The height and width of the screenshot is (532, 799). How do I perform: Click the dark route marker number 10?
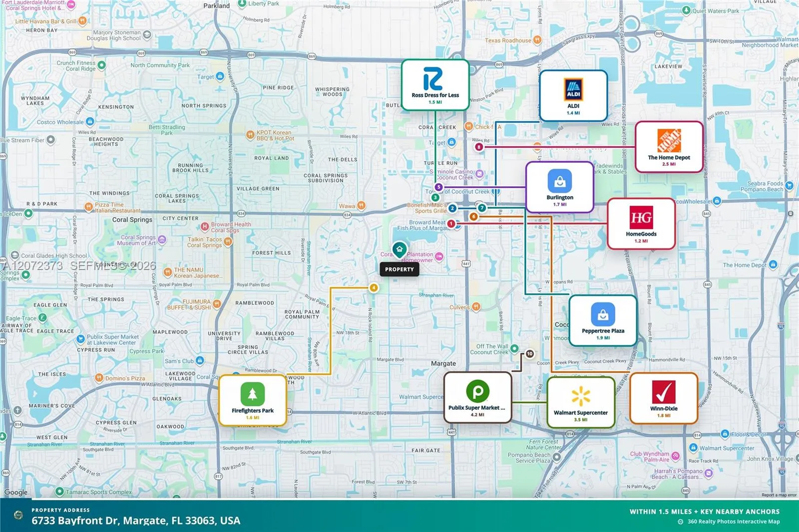tap(529, 354)
